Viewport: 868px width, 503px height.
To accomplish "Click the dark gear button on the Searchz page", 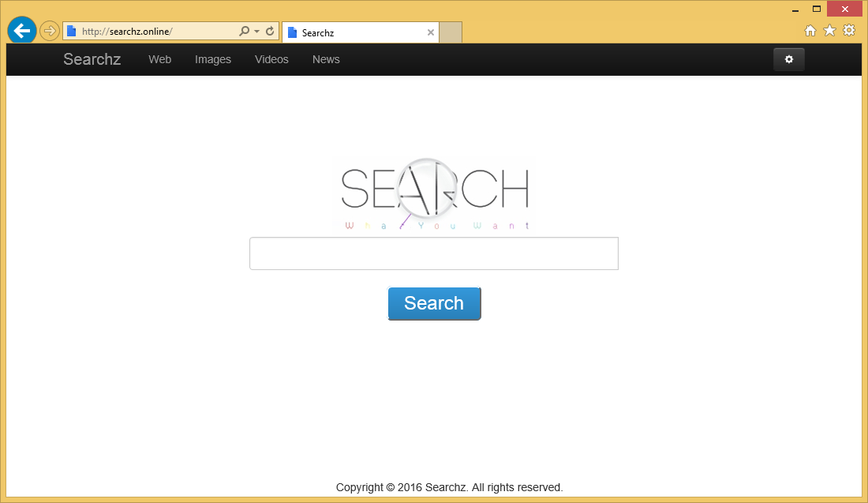I will [788, 58].
